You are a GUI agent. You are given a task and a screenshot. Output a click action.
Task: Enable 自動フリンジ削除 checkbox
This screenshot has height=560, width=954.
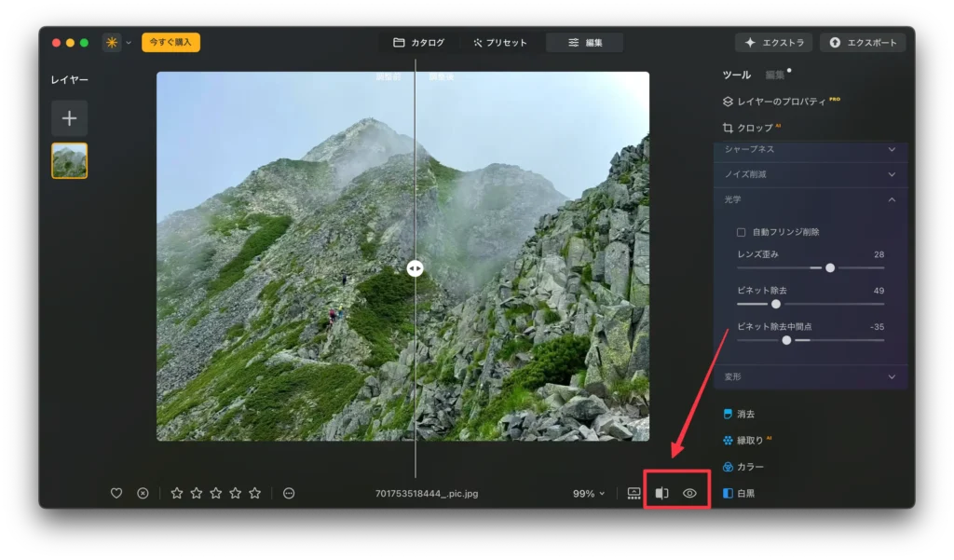click(739, 230)
